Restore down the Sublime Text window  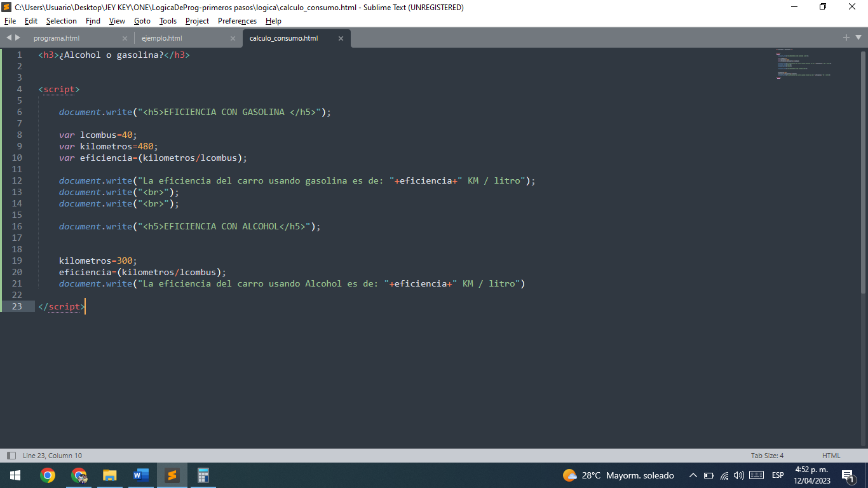(823, 7)
